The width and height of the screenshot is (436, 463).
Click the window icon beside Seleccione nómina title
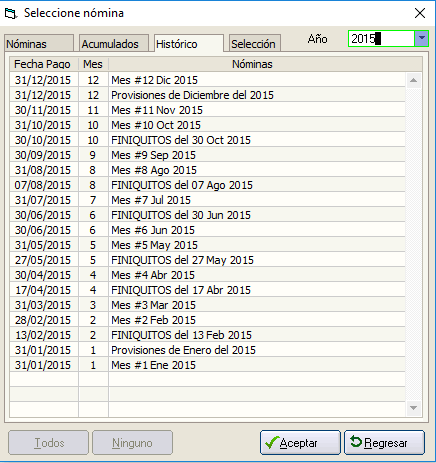10,14
